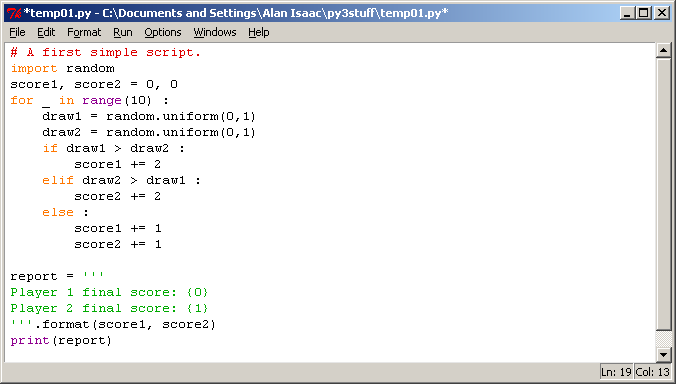Place cursor on the print(report) line
Viewport: 677px width, 385px height.
tap(61, 341)
